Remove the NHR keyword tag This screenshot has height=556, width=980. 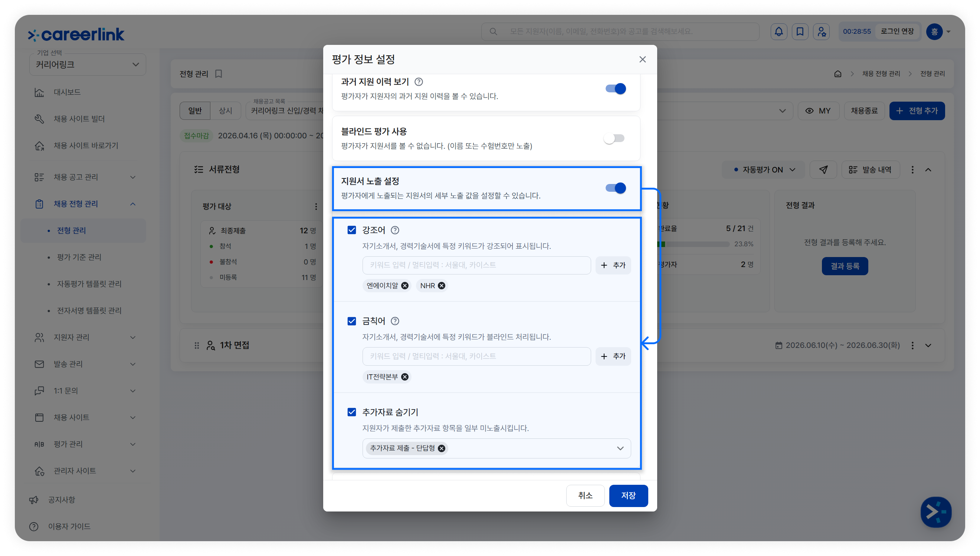coord(442,285)
